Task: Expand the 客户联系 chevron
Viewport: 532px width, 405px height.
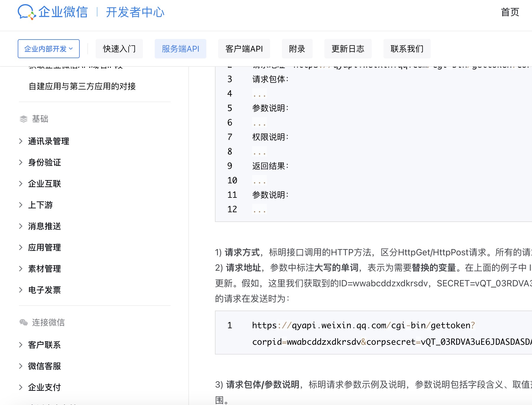Action: [x=21, y=345]
